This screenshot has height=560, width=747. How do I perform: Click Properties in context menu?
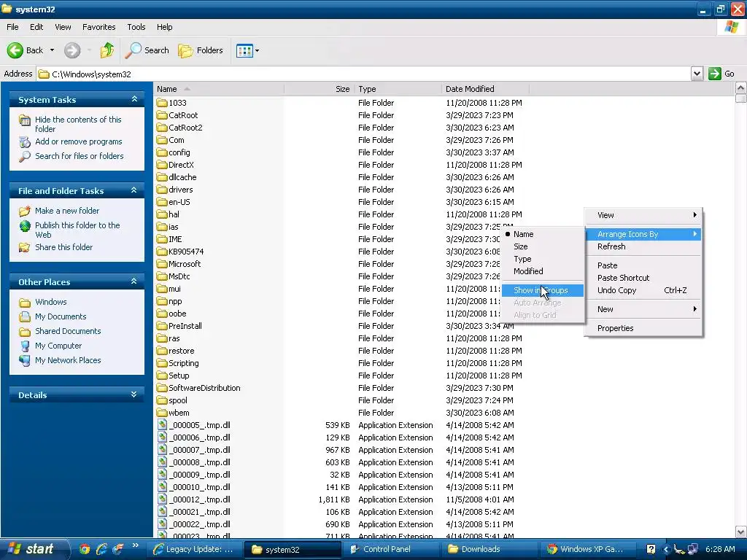tap(643, 328)
